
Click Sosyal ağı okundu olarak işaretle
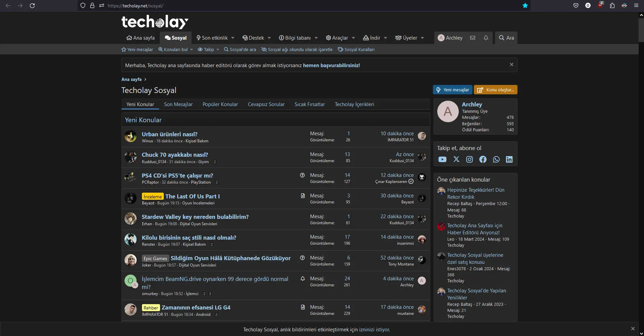297,49
